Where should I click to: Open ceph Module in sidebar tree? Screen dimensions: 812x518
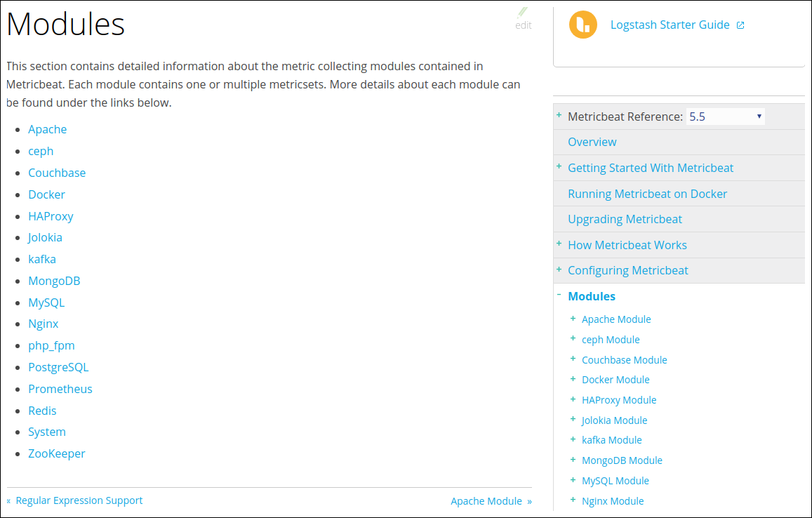(611, 340)
